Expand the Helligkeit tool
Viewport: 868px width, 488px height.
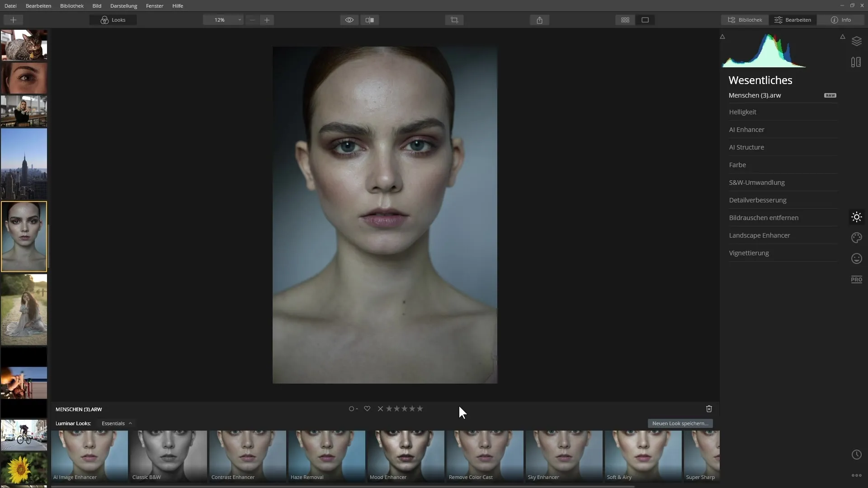pyautogui.click(x=783, y=112)
